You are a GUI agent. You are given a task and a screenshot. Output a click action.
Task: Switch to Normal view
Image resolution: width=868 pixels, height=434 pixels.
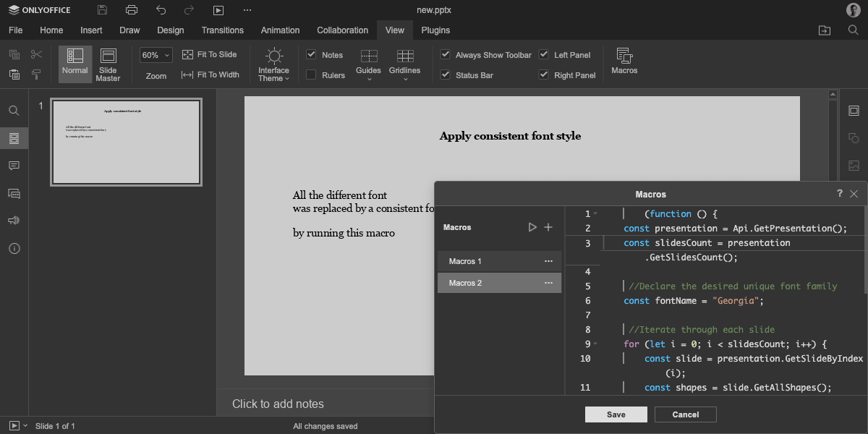(x=75, y=64)
